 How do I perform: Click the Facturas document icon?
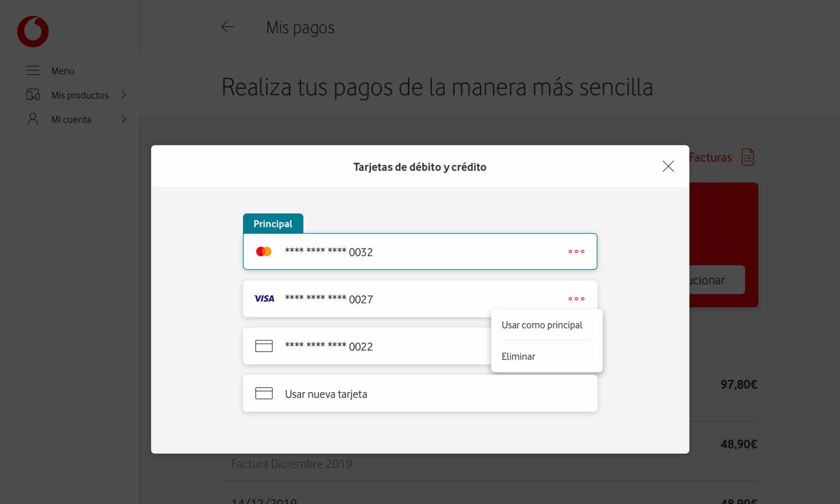coord(748,157)
